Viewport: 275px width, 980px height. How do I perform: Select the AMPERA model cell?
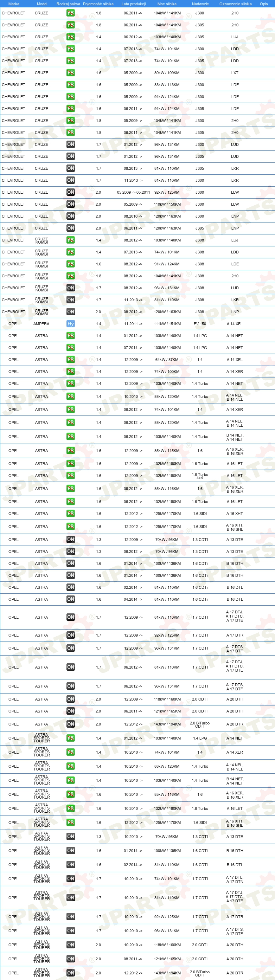(41, 324)
